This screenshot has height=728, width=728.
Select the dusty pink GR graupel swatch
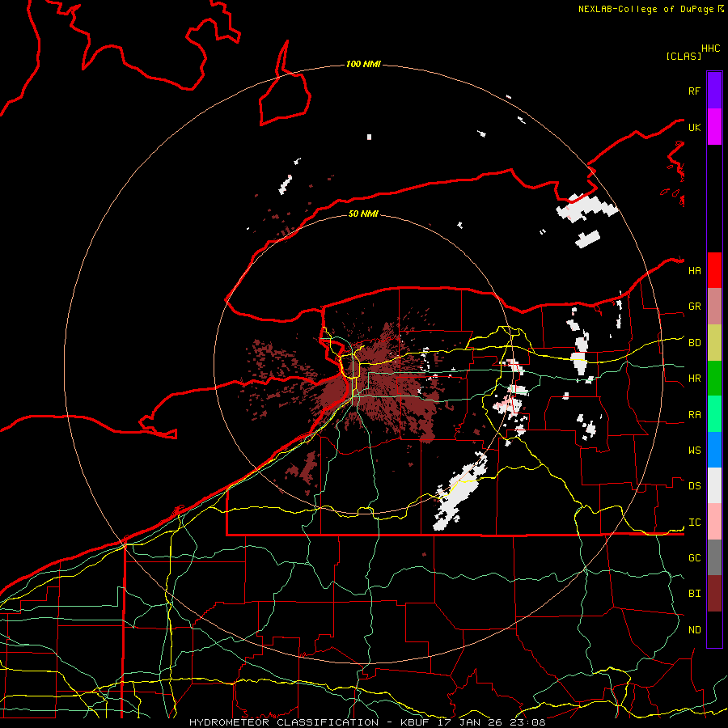coord(714,306)
